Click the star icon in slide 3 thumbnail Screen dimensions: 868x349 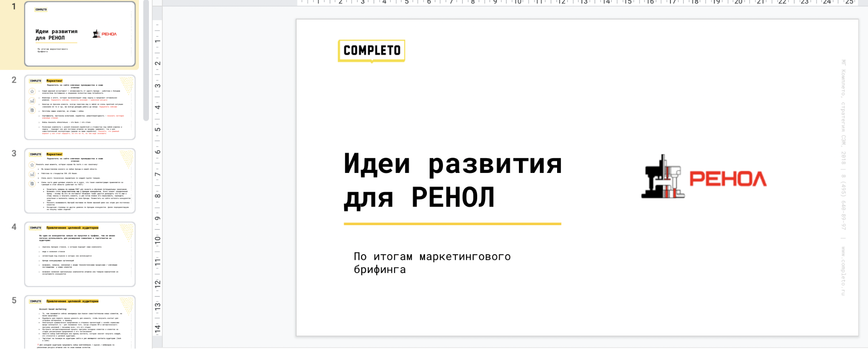[x=32, y=165]
